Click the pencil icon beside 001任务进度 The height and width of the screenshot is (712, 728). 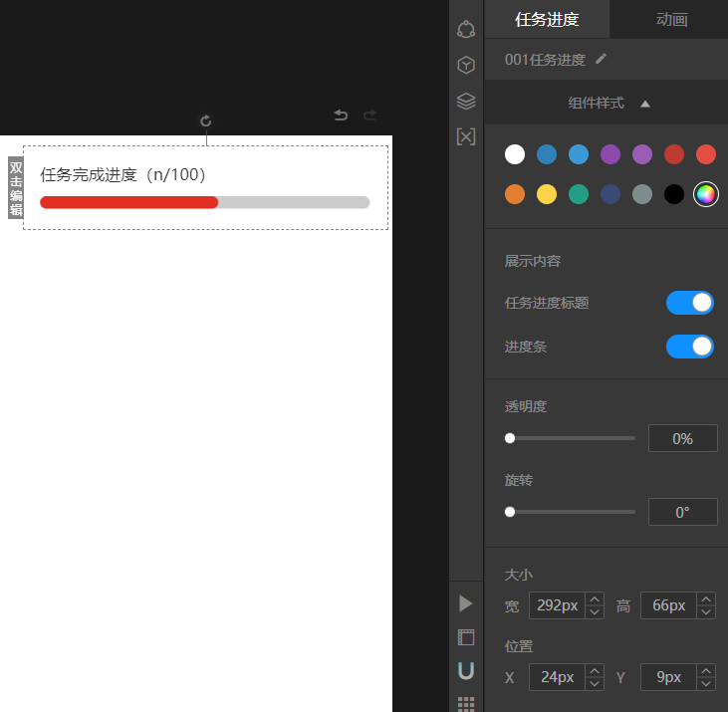(601, 59)
